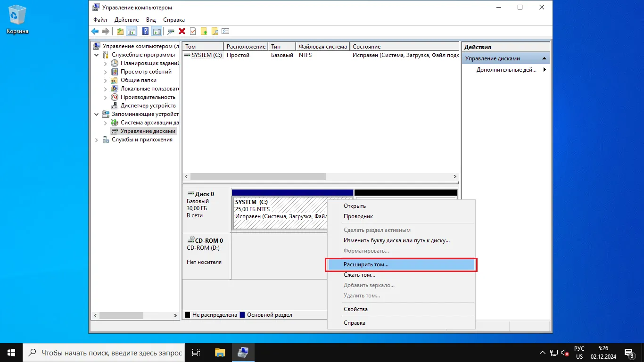The width and height of the screenshot is (644, 362).
Task: Open File Explorer from the taskbar
Action: click(220, 353)
